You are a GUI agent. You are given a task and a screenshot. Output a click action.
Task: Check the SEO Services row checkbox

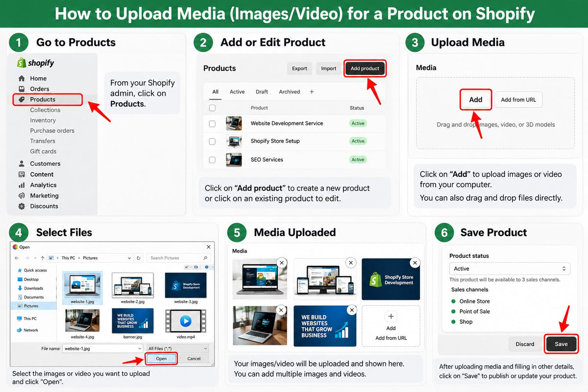pos(212,160)
